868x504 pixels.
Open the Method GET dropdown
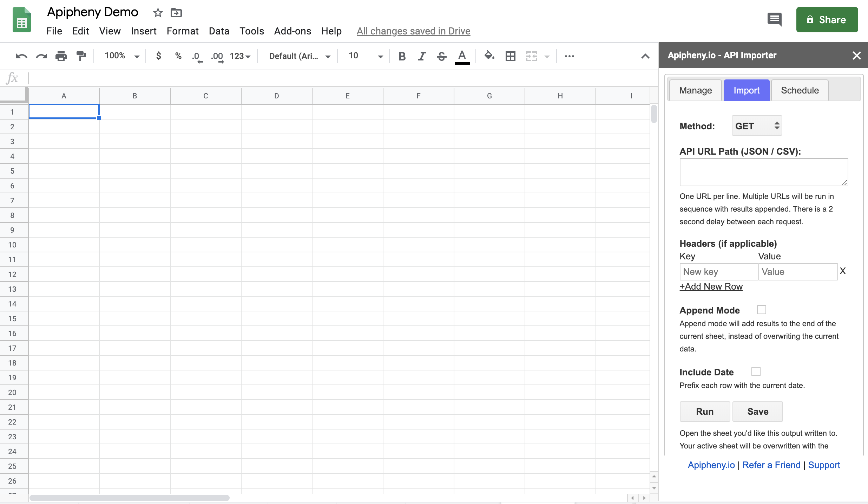757,126
